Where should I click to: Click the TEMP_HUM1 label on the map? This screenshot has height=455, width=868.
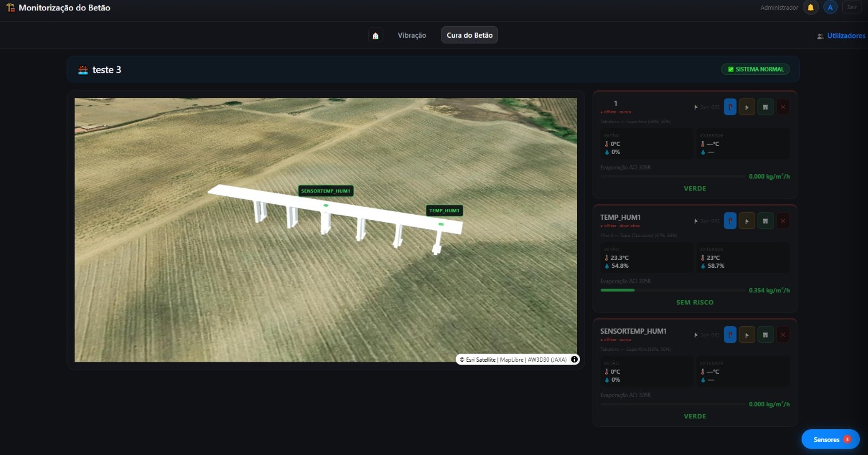(444, 211)
